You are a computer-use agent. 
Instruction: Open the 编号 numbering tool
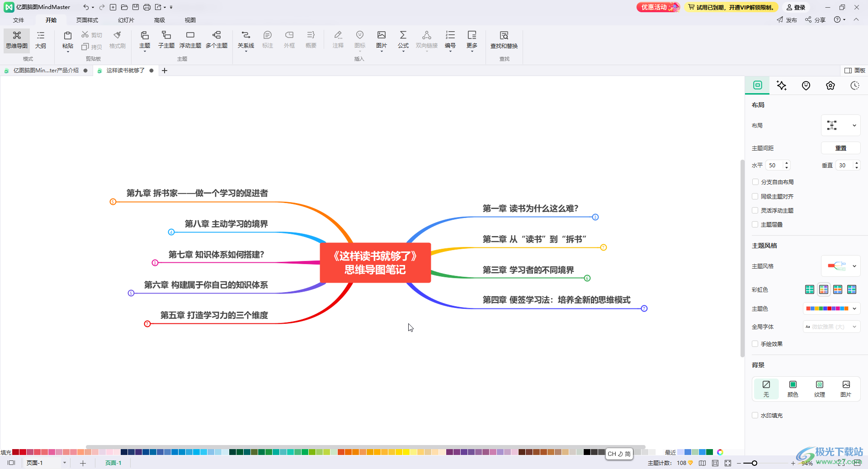[450, 40]
